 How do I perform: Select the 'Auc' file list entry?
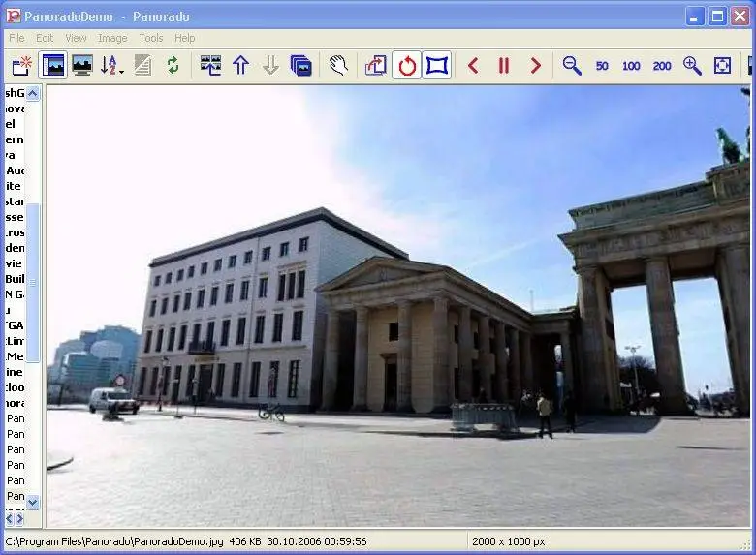click(x=15, y=170)
